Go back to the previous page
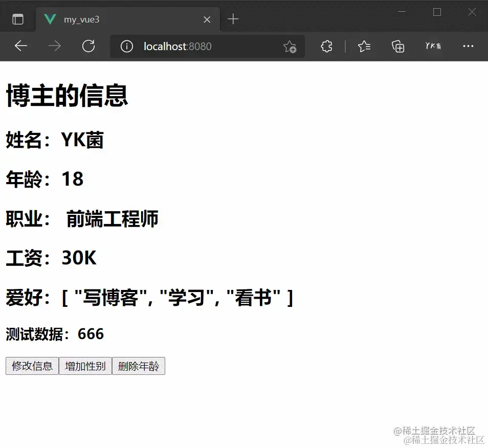 pyautogui.click(x=21, y=46)
